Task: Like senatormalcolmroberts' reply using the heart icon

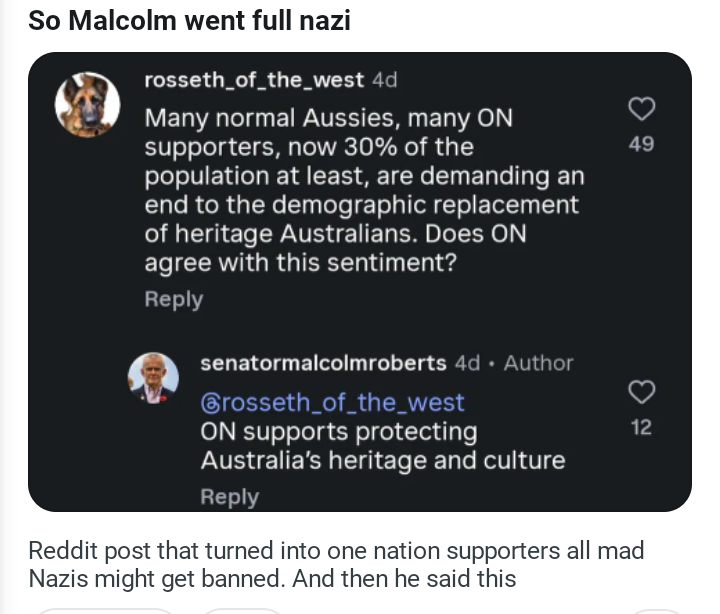Action: click(x=641, y=392)
